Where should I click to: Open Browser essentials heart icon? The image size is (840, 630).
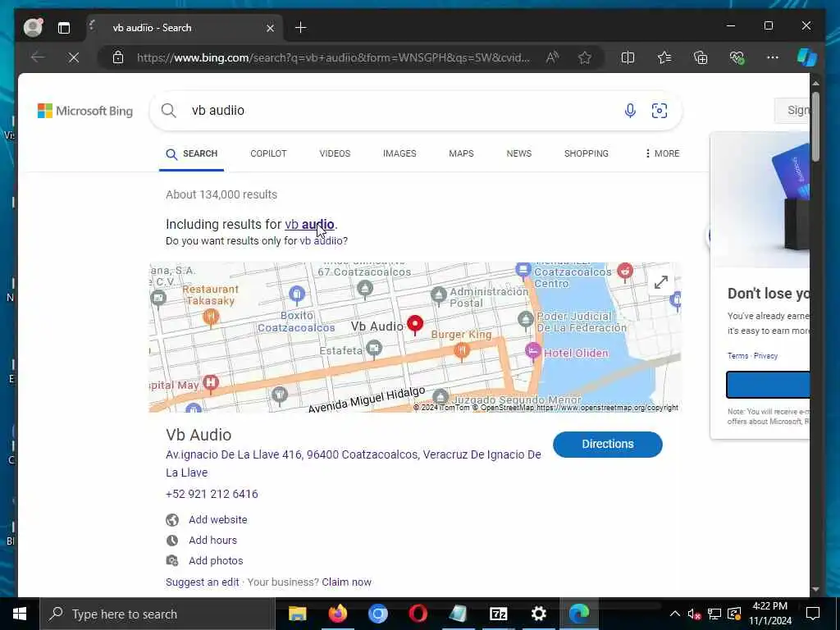coord(737,57)
